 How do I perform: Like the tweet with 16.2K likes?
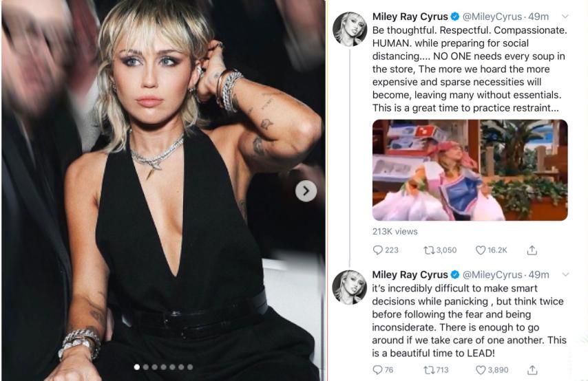coord(481,251)
